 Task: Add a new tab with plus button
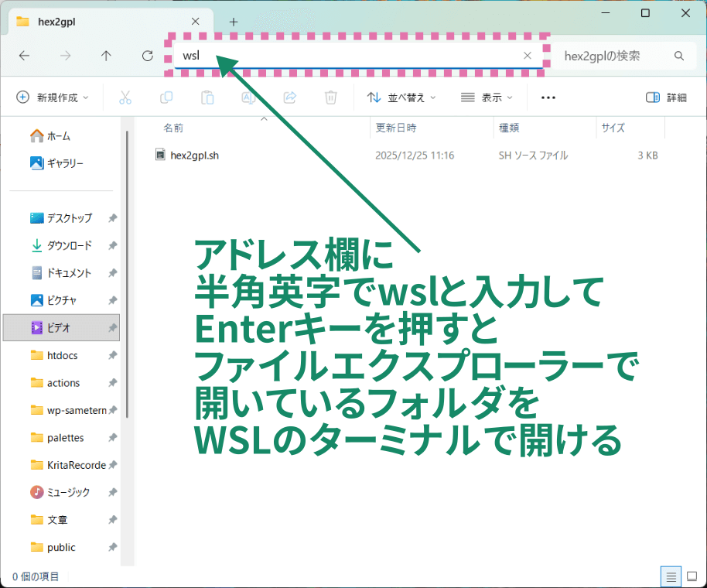(x=234, y=22)
